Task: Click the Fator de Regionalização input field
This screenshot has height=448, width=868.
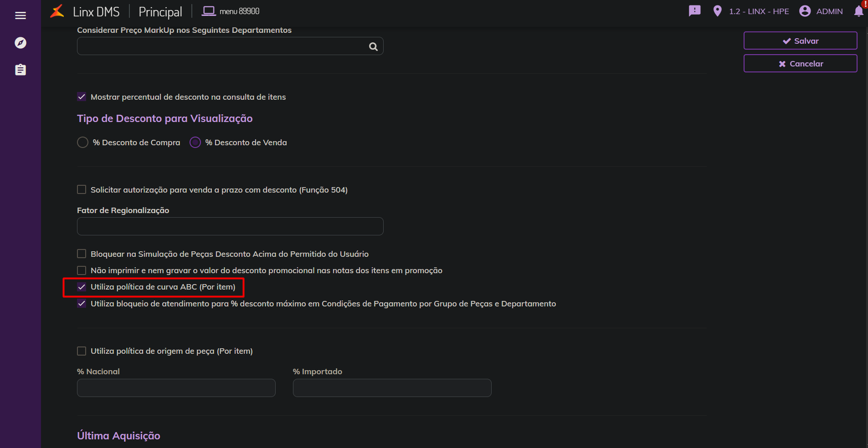Action: coord(230,226)
